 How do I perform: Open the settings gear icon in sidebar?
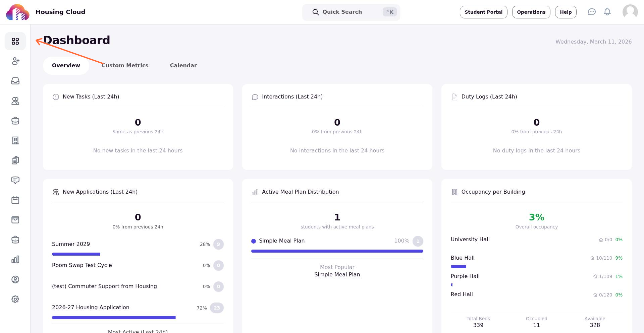coord(15,299)
